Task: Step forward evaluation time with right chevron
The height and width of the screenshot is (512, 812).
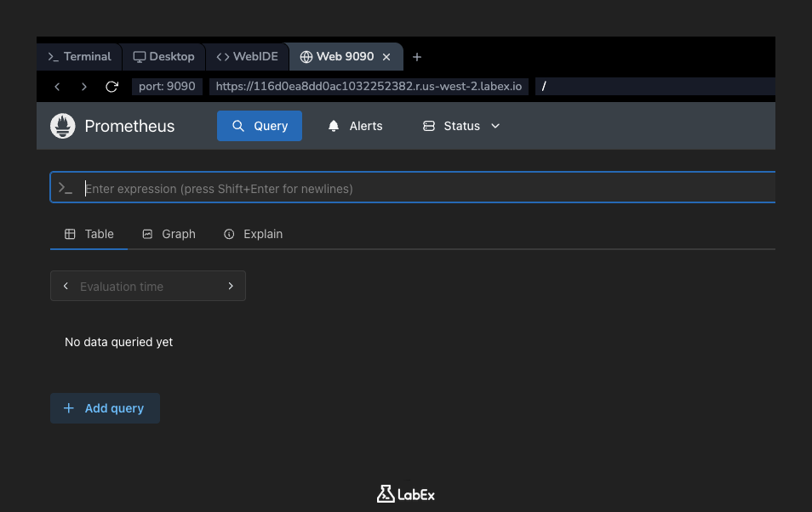Action: (x=231, y=286)
